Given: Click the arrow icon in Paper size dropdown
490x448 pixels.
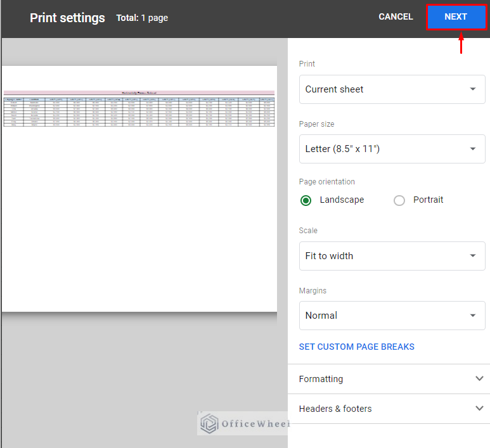Looking at the screenshot, I should 472,149.
